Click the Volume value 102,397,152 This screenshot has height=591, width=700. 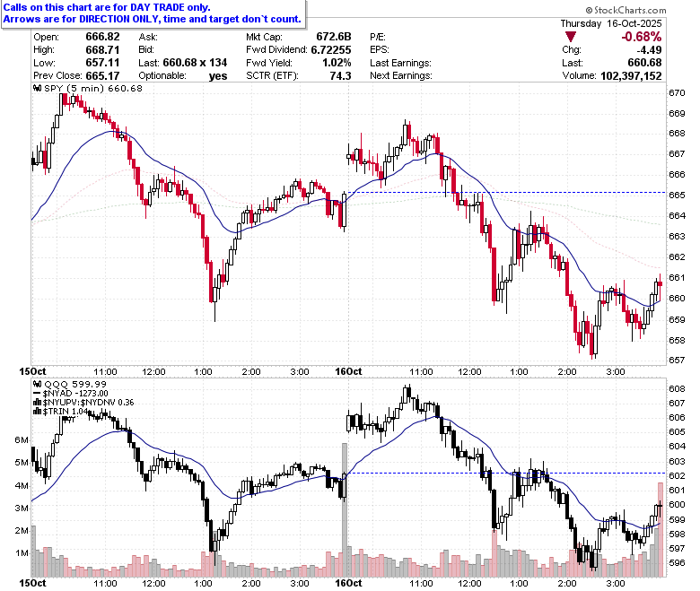tap(631, 76)
